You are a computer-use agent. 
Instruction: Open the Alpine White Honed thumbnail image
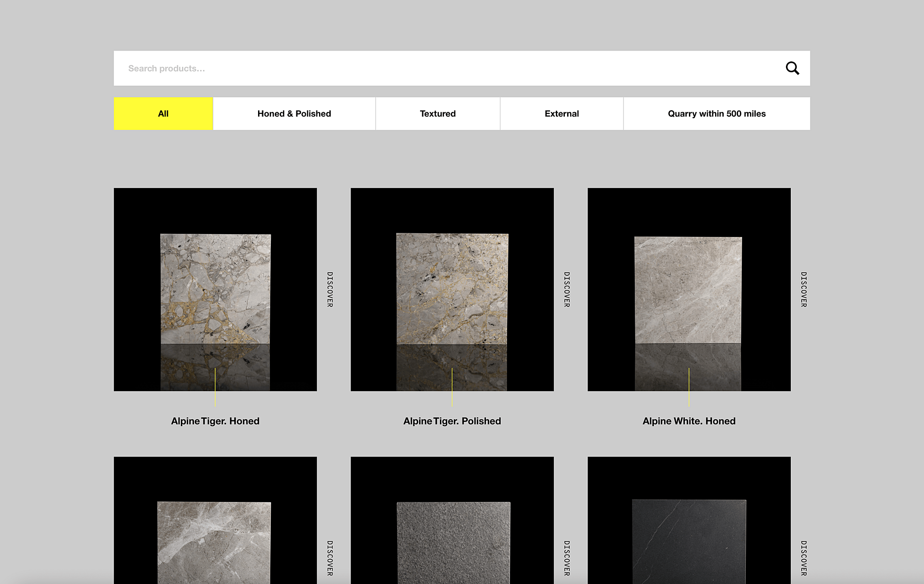(x=689, y=289)
